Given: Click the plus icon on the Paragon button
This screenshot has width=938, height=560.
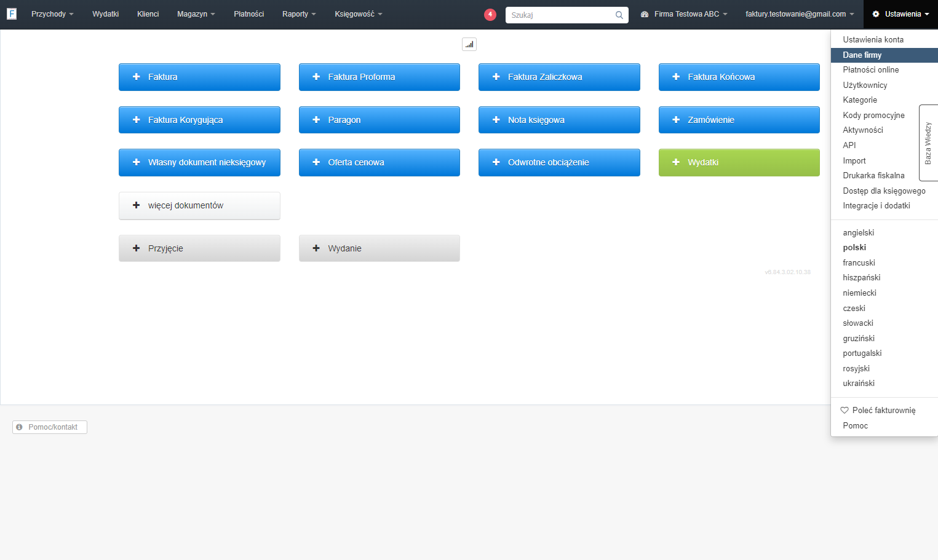Looking at the screenshot, I should 316,120.
